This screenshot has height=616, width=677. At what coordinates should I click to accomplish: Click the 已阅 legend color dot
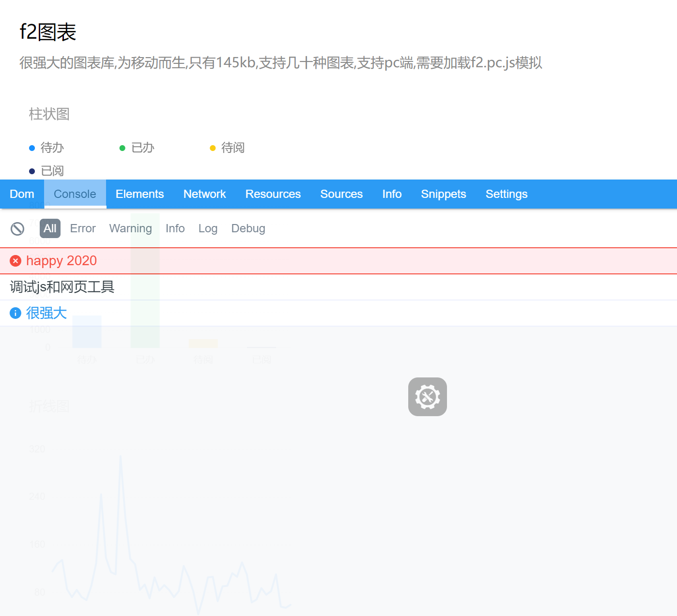click(32, 170)
